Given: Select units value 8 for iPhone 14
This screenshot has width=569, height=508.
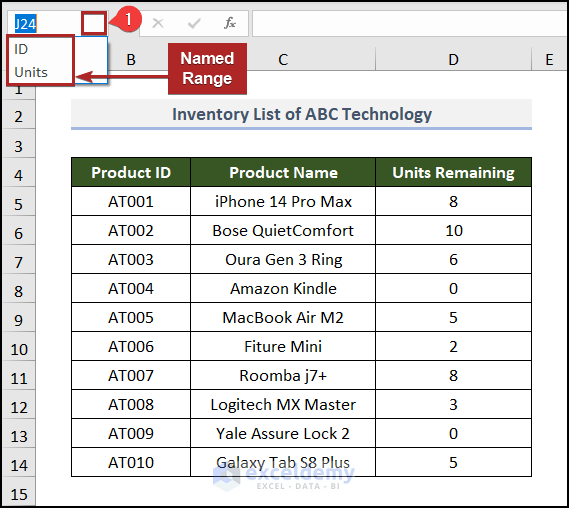Looking at the screenshot, I should [x=453, y=201].
